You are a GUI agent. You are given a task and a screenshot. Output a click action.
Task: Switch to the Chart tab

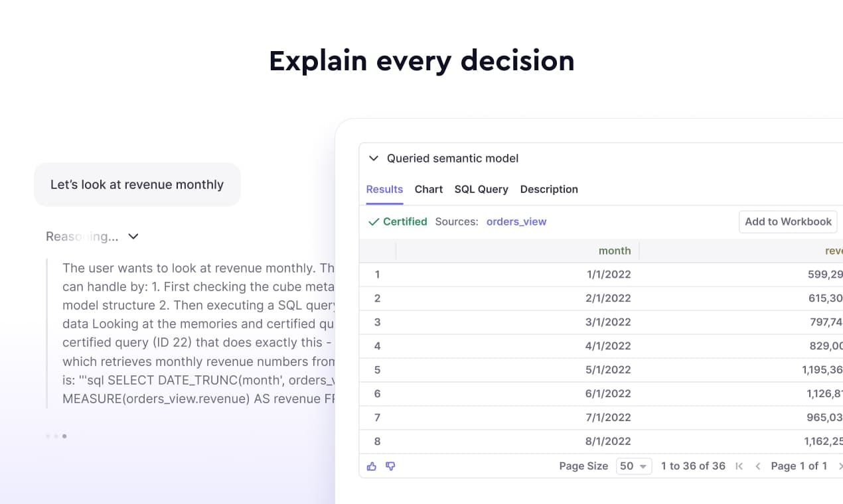pyautogui.click(x=428, y=189)
